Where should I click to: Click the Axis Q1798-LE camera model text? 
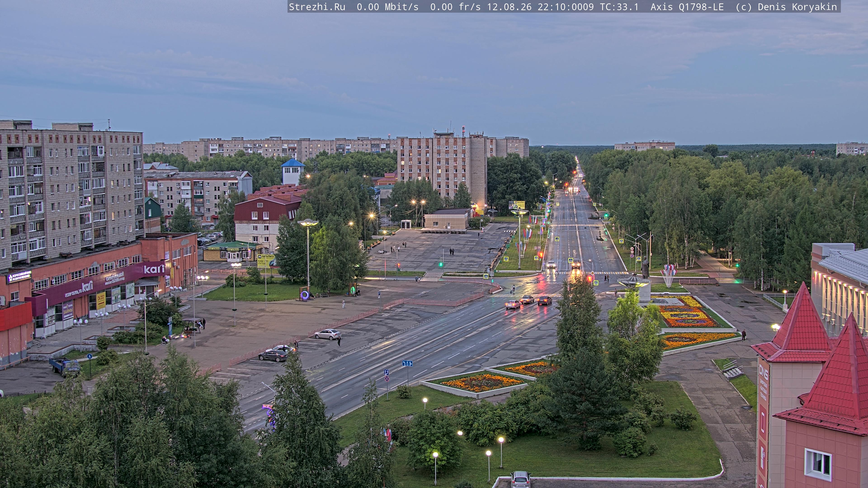click(687, 7)
